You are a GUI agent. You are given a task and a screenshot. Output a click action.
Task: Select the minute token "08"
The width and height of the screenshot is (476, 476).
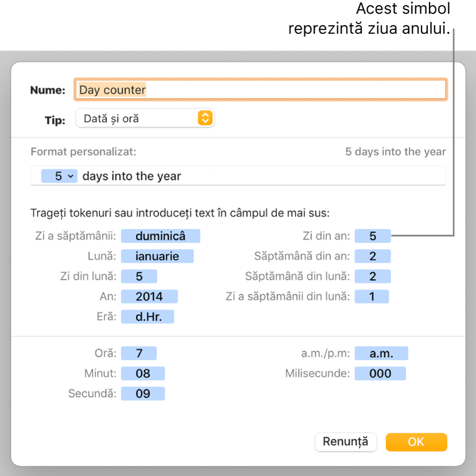(x=143, y=373)
